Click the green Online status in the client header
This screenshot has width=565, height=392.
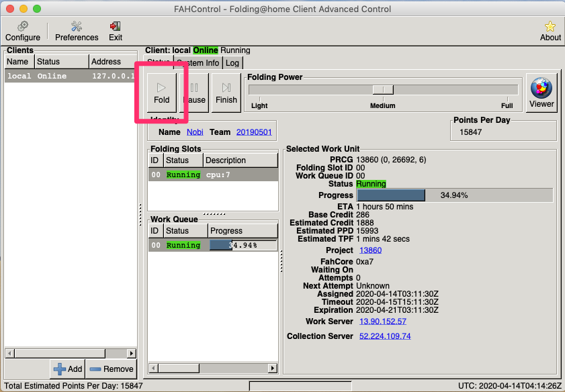(206, 50)
